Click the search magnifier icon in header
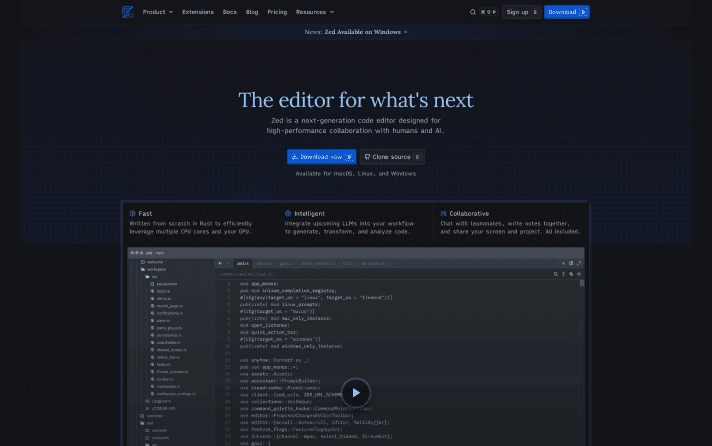This screenshot has height=446, width=712. (473, 12)
